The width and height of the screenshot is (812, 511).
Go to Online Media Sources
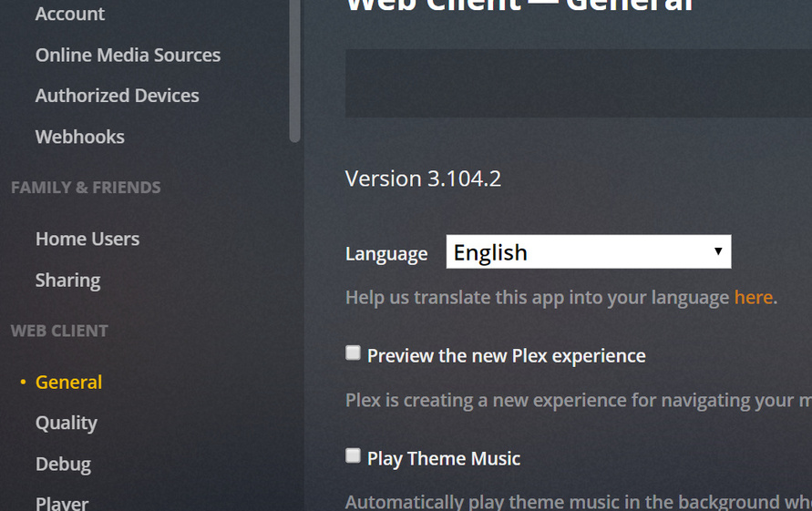128,55
